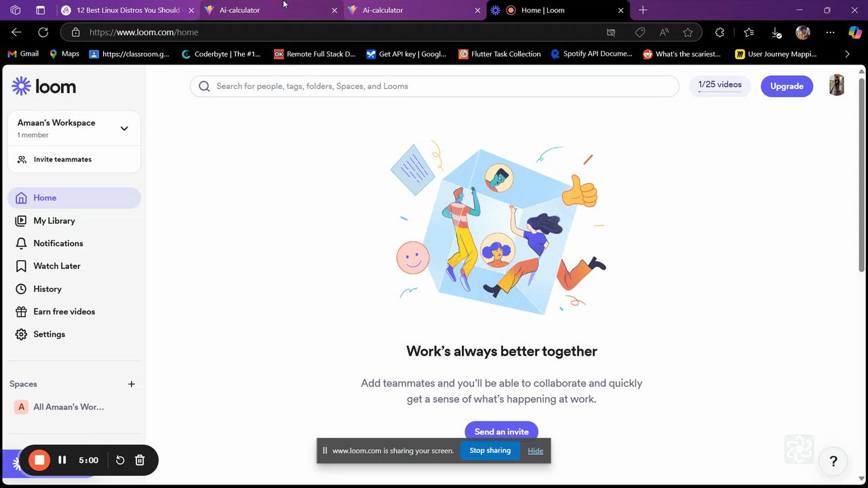
Task: Open the Maps bookmark
Action: pyautogui.click(x=64, y=54)
